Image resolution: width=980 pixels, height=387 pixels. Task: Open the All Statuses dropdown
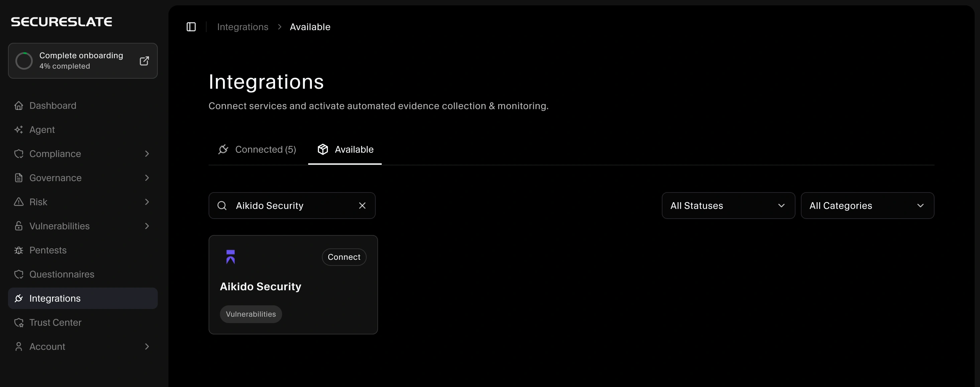point(728,206)
